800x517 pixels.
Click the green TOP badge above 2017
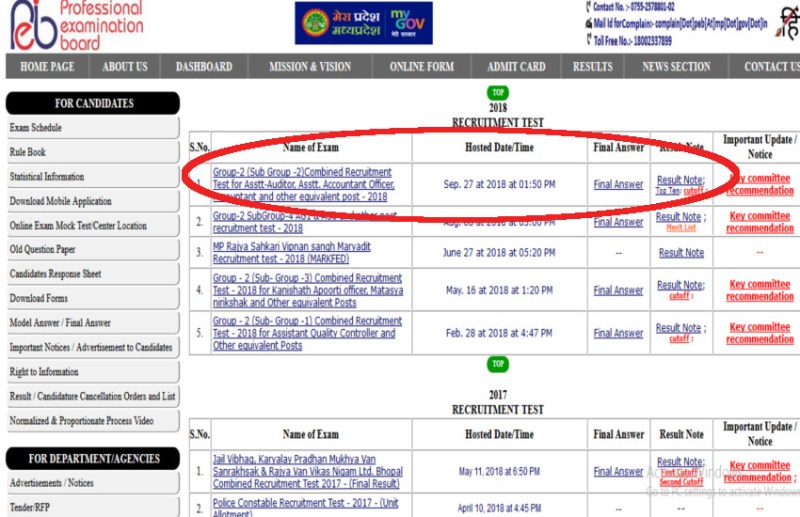pos(497,364)
